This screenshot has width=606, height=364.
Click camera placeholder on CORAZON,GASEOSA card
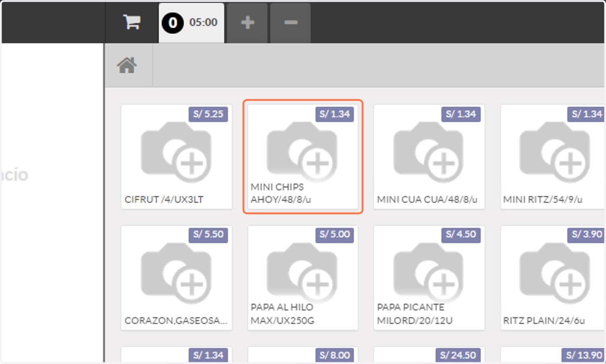[x=176, y=273]
